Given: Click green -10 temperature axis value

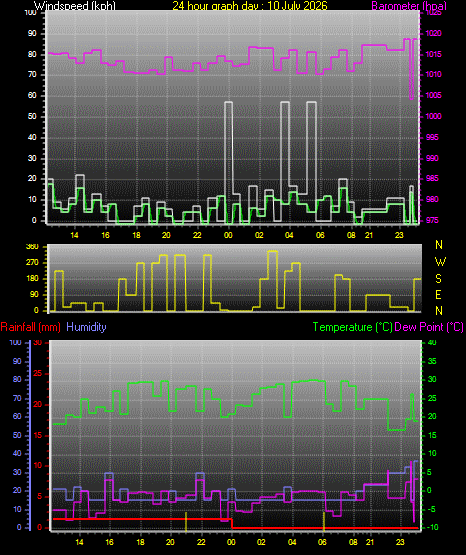Looking at the screenshot, I should [432, 527].
